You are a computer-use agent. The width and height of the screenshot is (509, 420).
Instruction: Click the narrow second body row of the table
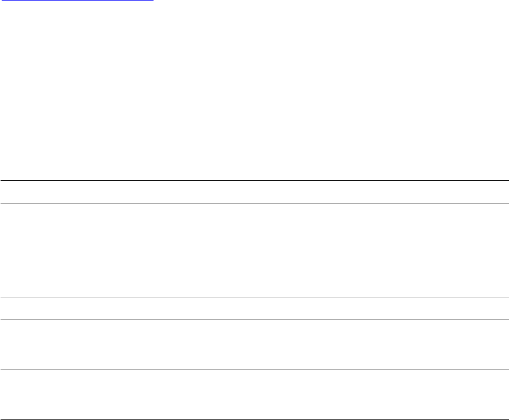[254, 308]
